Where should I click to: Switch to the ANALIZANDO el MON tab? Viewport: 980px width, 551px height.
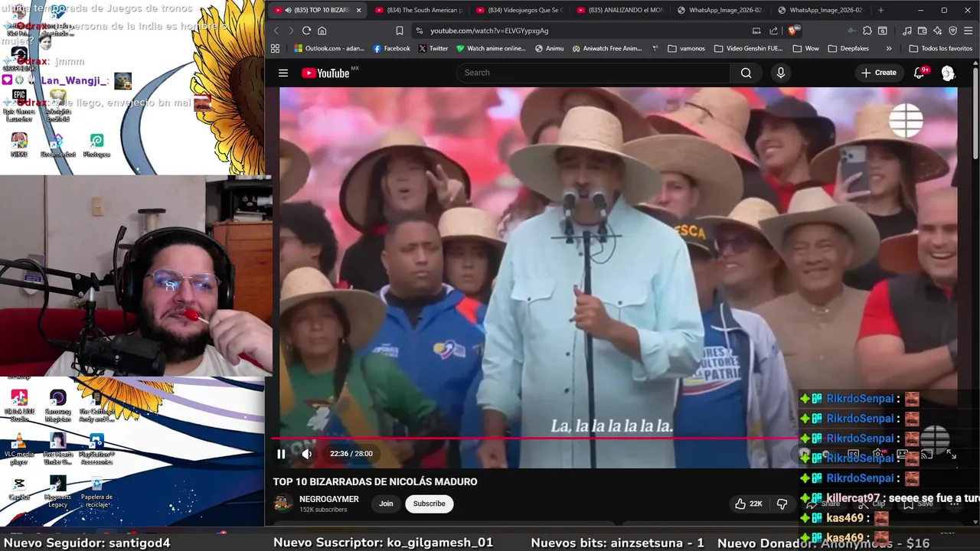(x=619, y=10)
